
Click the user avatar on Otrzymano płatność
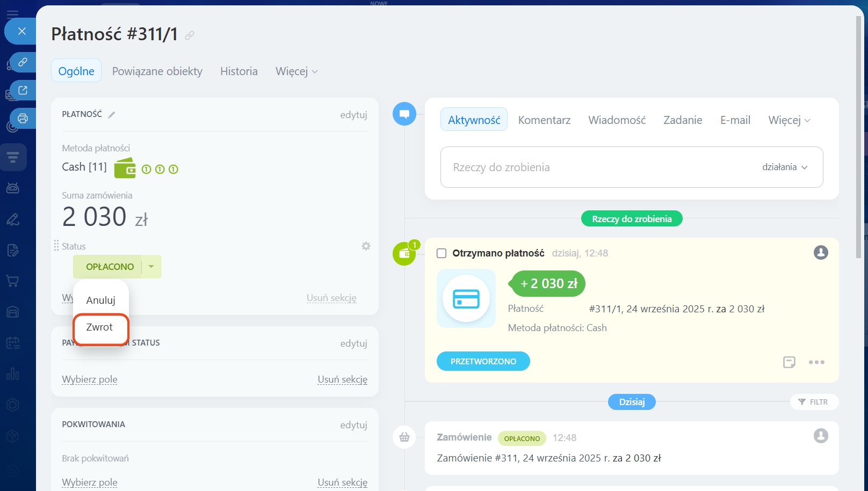pos(820,253)
